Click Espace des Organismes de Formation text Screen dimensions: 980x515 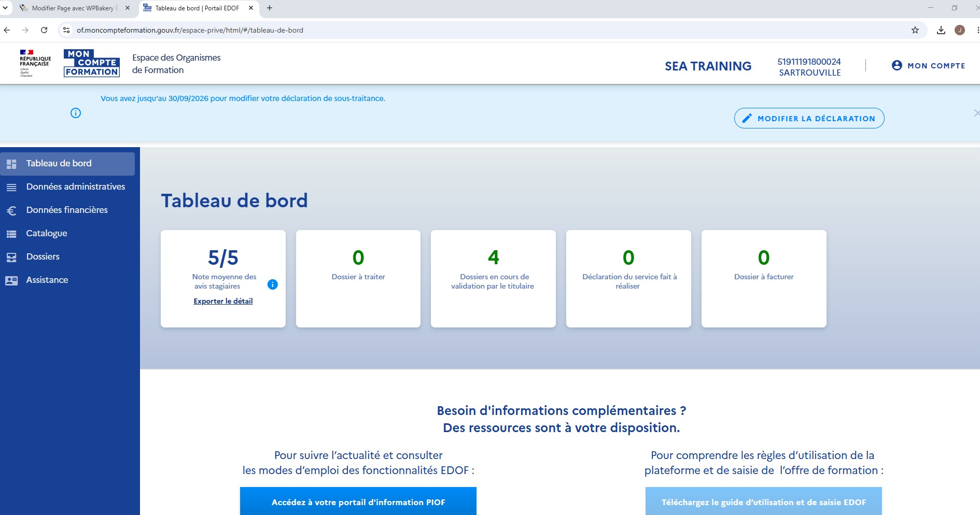tap(176, 64)
